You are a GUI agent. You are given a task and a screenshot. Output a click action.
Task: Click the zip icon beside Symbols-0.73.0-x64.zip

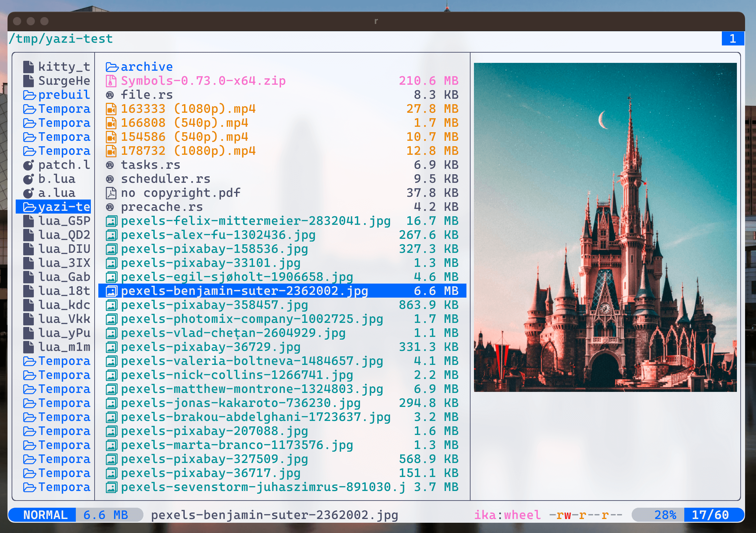pos(111,81)
